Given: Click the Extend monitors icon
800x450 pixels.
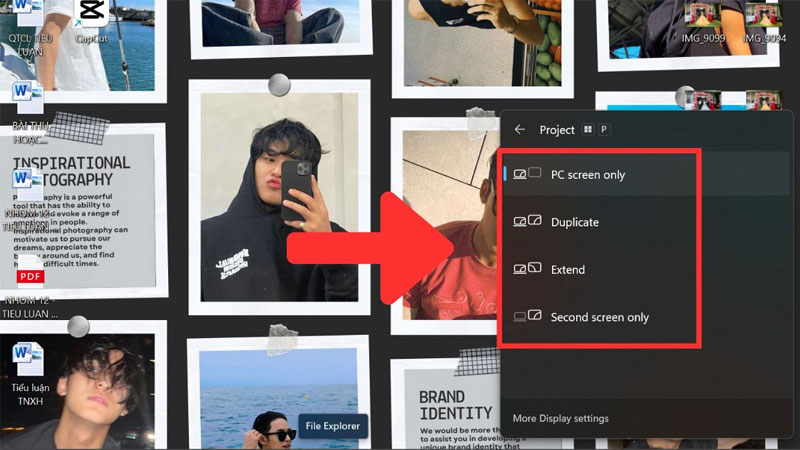Looking at the screenshot, I should click(x=527, y=268).
